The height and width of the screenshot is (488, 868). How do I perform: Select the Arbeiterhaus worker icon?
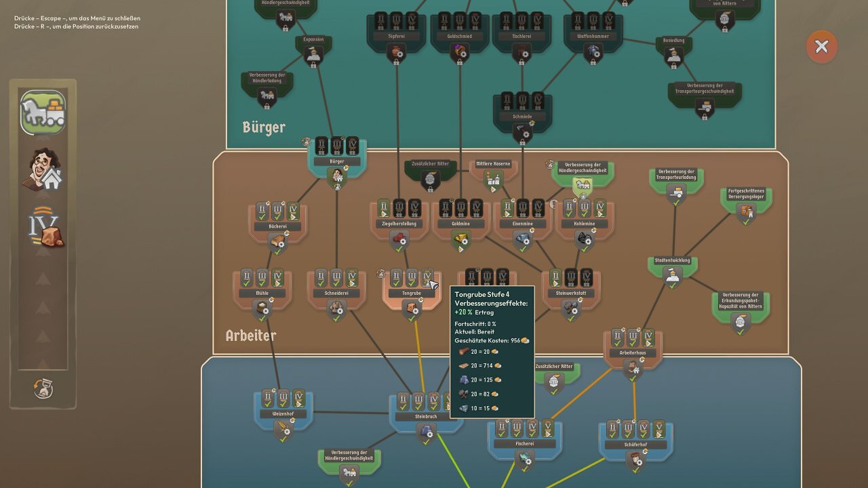(x=633, y=369)
